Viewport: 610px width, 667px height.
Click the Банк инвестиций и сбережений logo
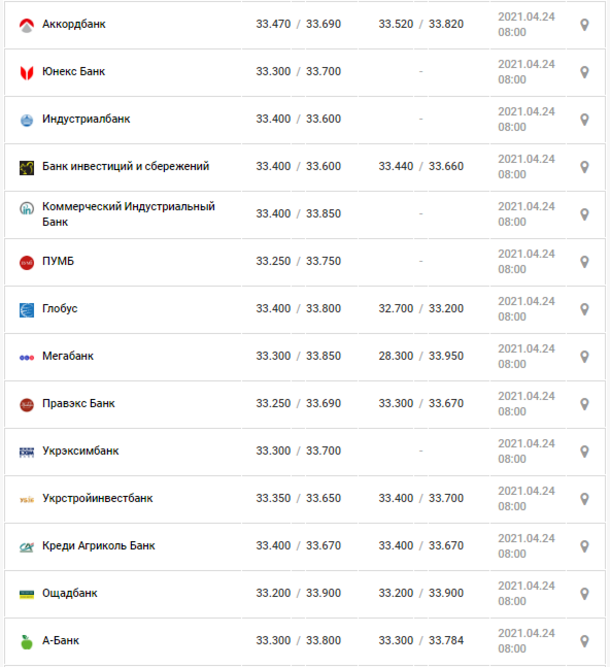pyautogui.click(x=27, y=168)
